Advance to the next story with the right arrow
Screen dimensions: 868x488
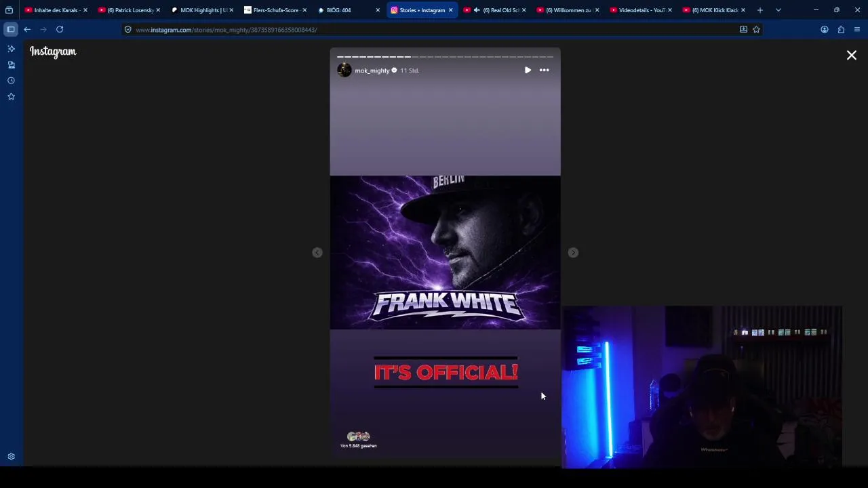(x=573, y=252)
